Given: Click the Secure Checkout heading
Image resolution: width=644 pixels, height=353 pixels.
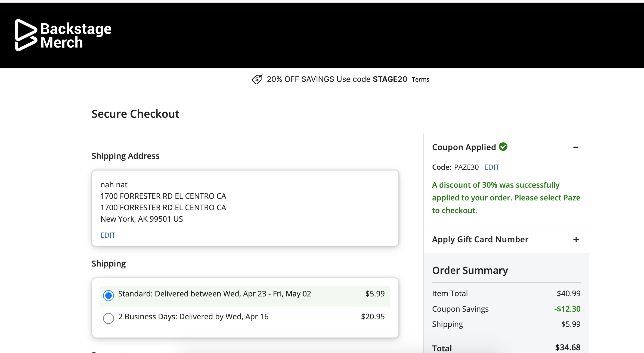Looking at the screenshot, I should [135, 114].
